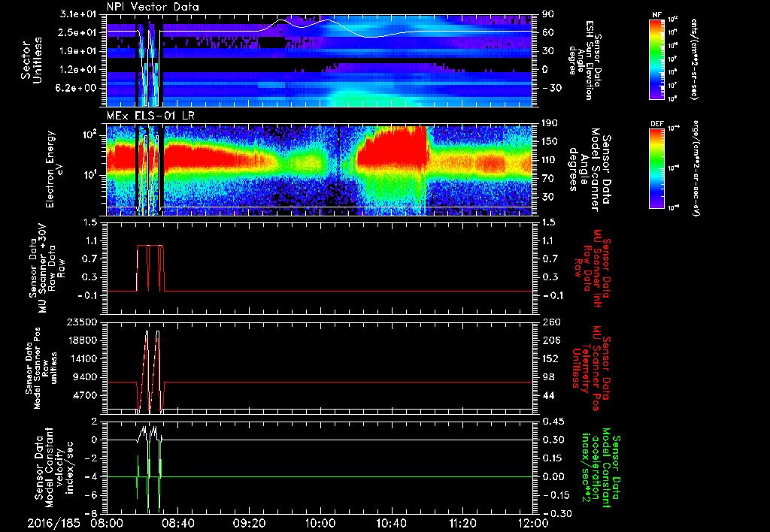Viewport: 770px width, 532px height.
Task: Click the red "MU Scanner Inh Raw Data" label
Action: click(592, 268)
